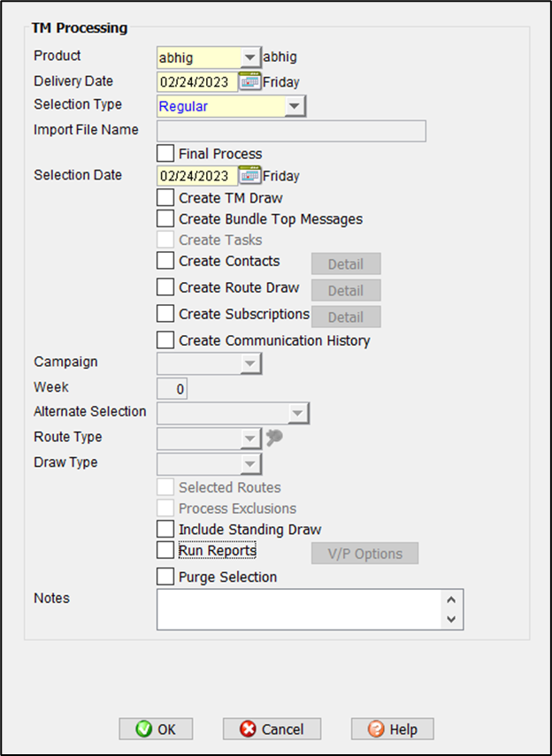Expand the Product dropdown
Screen dimensions: 552x756
[x=251, y=57]
